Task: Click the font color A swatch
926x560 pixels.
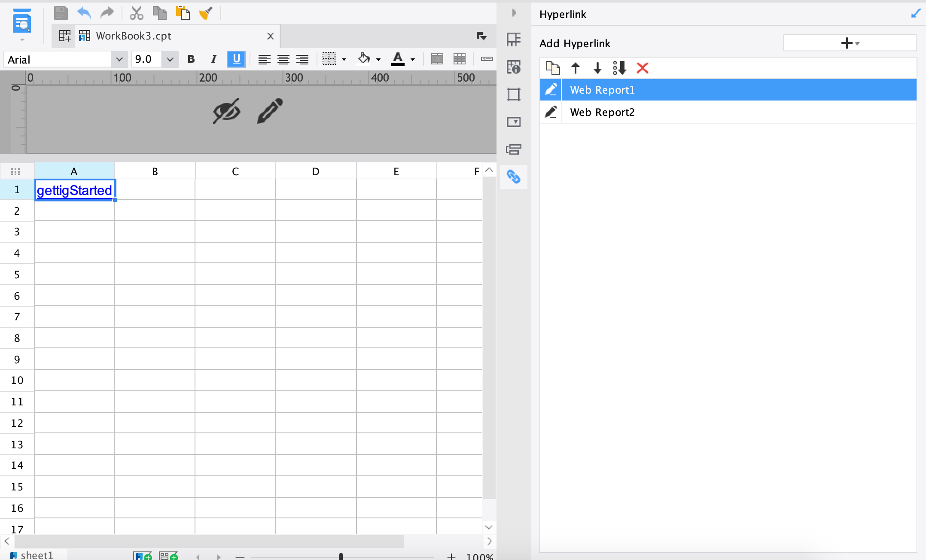Action: (398, 59)
